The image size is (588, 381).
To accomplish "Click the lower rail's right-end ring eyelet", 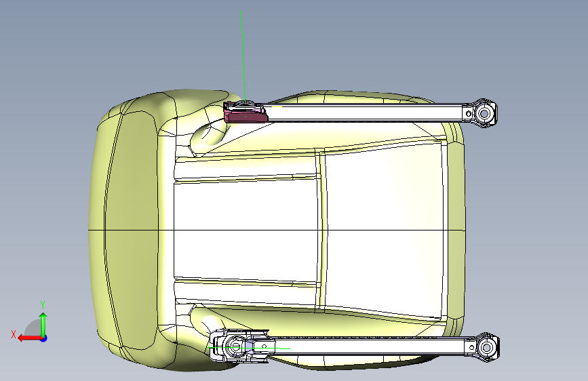I will click(486, 348).
